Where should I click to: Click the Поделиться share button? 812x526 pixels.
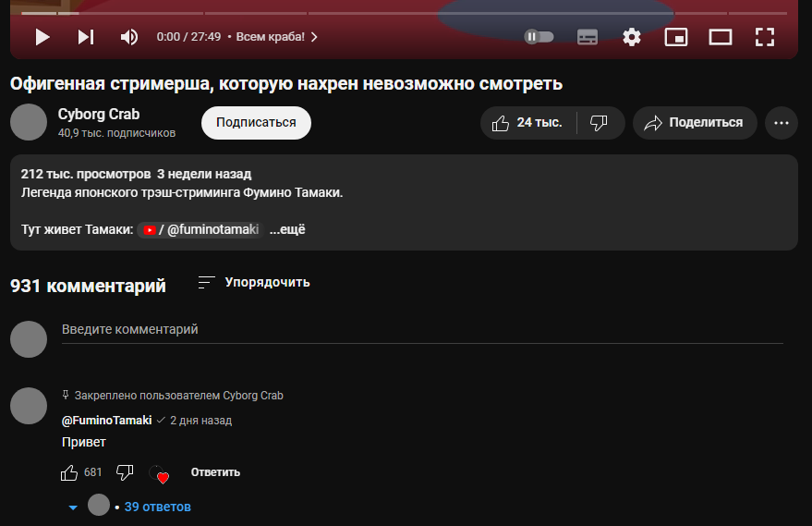[x=695, y=123]
